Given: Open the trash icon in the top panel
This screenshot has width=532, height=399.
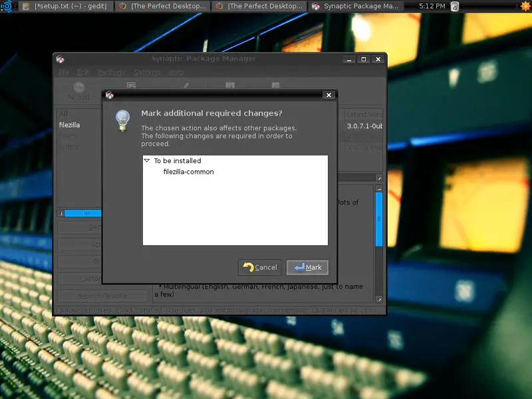Looking at the screenshot, I should pos(455,6).
